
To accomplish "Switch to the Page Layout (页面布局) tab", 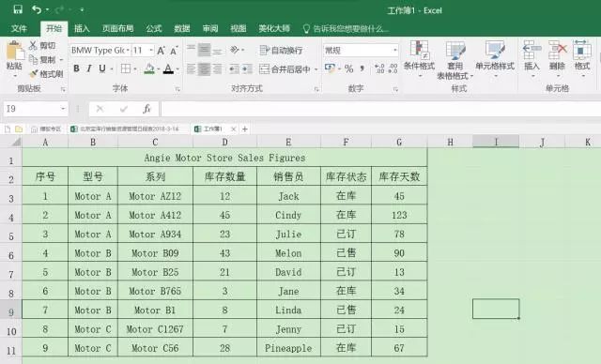I will (117, 28).
